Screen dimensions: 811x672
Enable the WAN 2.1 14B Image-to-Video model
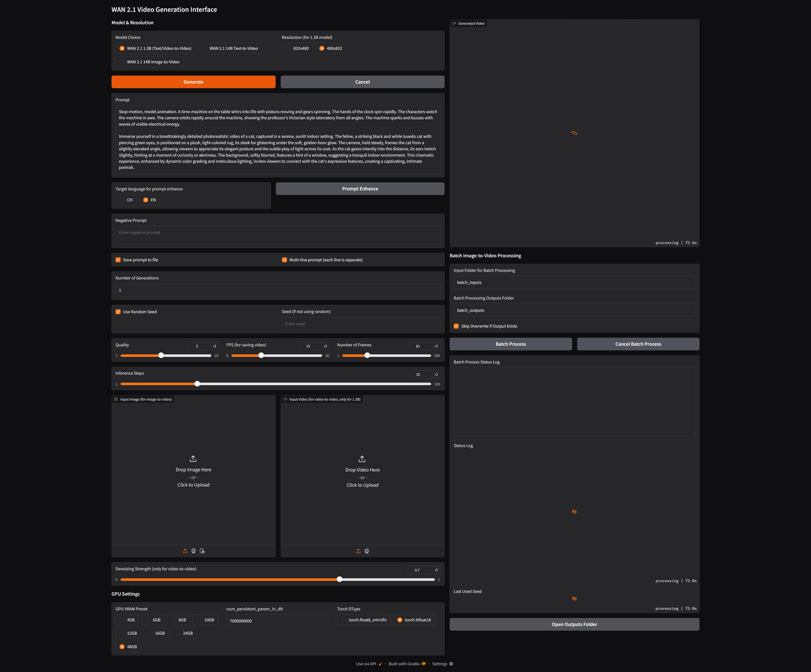pyautogui.click(x=122, y=61)
